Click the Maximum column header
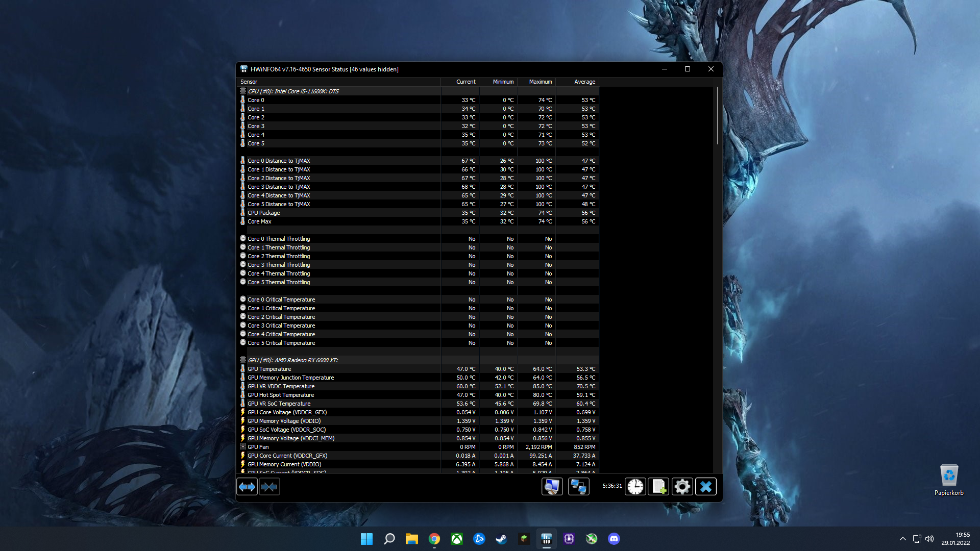Screen dimensions: 980x551 pyautogui.click(x=540, y=82)
